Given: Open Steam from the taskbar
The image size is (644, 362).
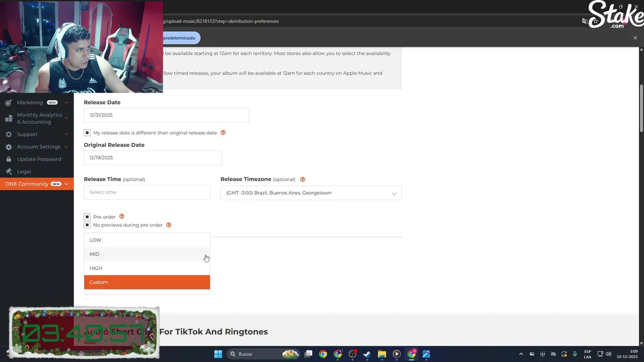Looking at the screenshot, I should [x=367, y=354].
